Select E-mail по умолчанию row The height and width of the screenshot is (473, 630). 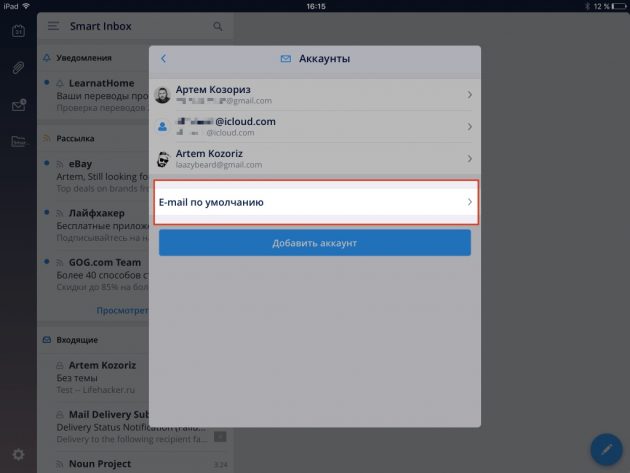[x=316, y=202]
